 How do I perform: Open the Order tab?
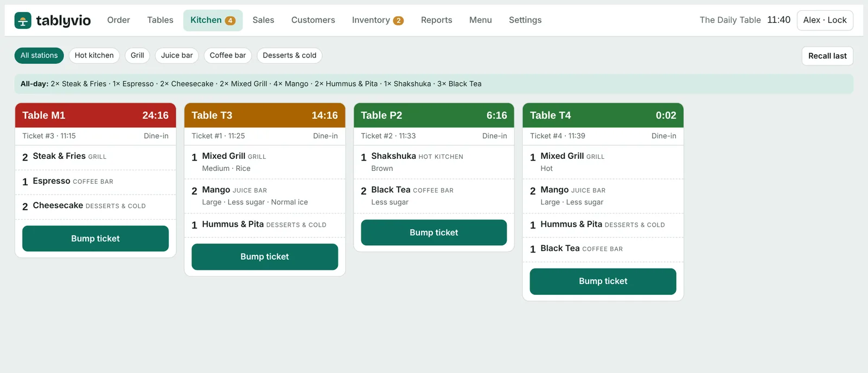tap(118, 20)
